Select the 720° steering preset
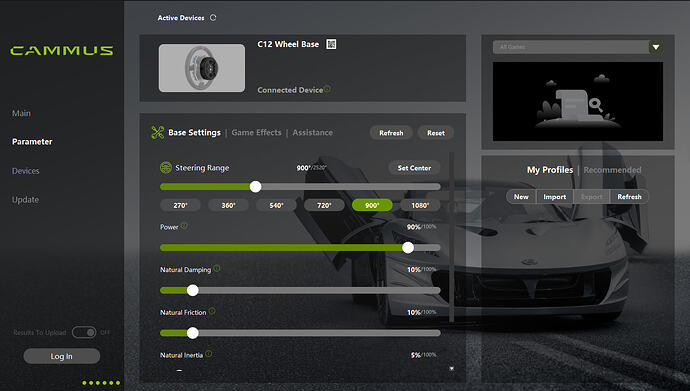The height and width of the screenshot is (391, 690). point(324,205)
